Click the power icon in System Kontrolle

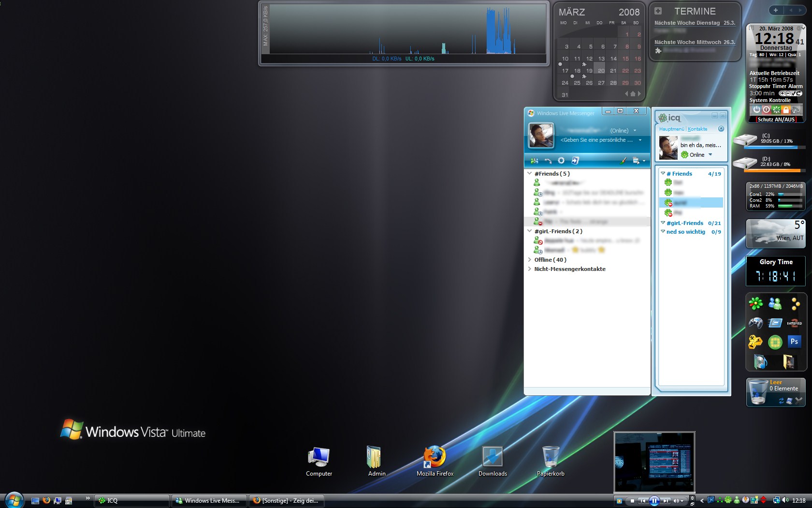point(756,110)
